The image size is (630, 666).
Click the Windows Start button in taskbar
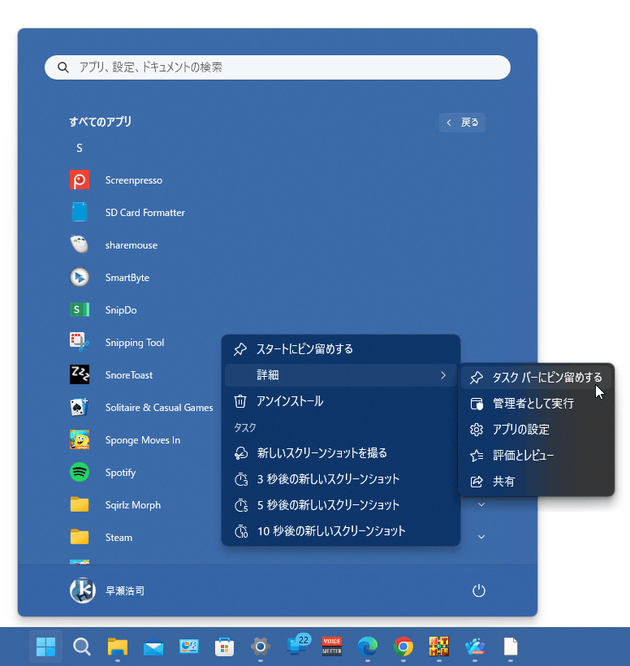46,647
